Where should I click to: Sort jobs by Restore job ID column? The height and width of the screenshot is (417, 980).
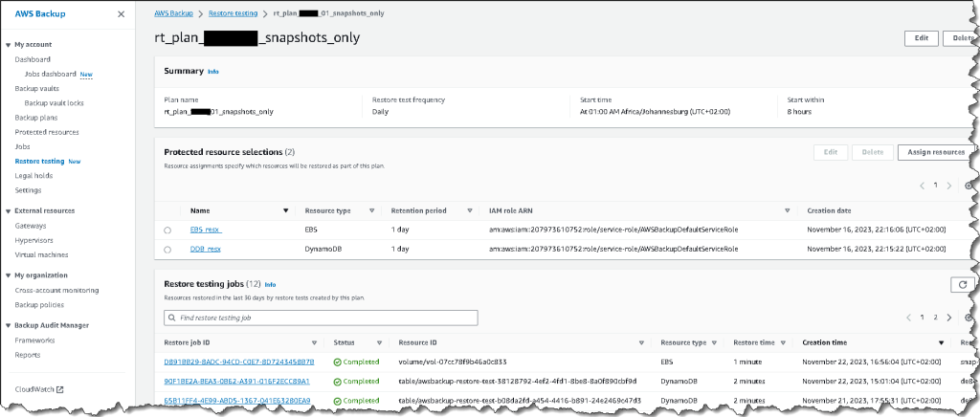[x=314, y=343]
